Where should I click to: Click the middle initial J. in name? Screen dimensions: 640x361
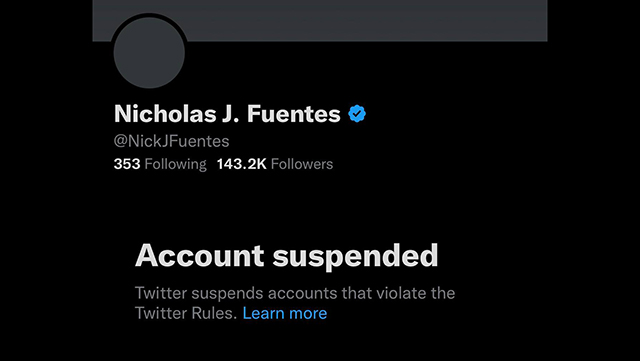(x=231, y=114)
